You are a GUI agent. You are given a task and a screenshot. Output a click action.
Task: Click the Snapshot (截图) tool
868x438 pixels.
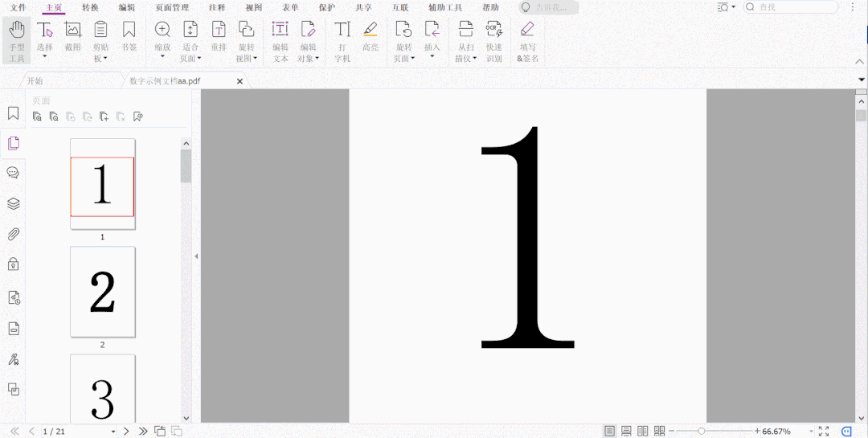pyautogui.click(x=73, y=40)
